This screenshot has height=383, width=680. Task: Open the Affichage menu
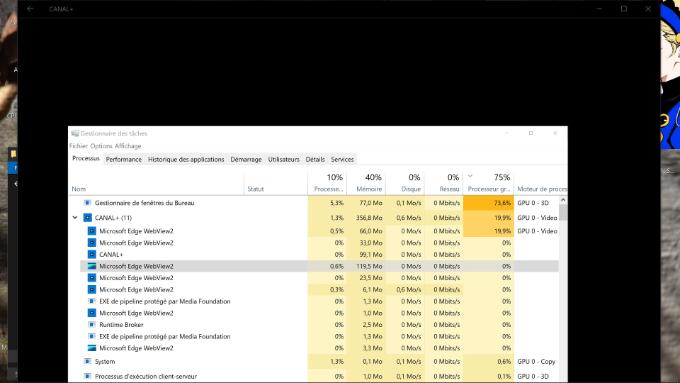[x=128, y=146]
